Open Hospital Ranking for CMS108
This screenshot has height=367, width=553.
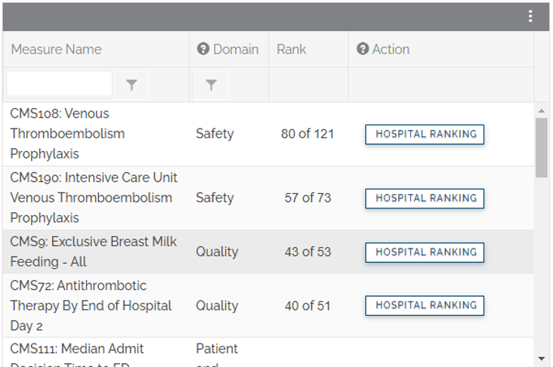[x=425, y=134]
